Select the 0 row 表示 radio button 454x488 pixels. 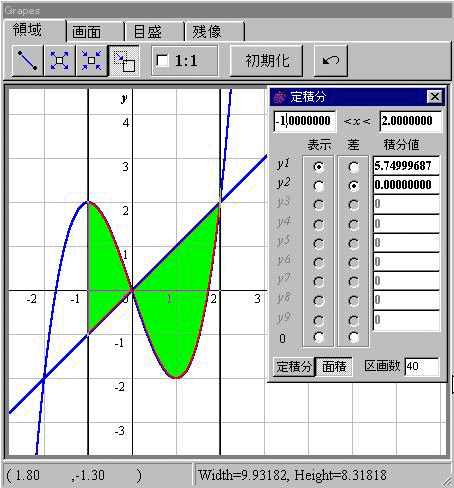[x=319, y=337]
